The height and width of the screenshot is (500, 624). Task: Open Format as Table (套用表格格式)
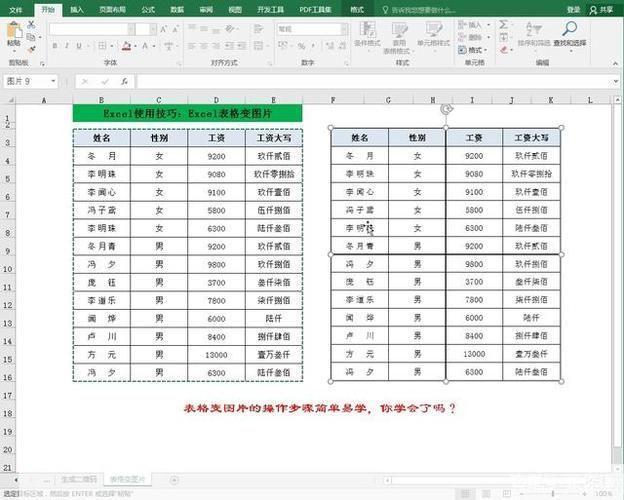coord(399,38)
